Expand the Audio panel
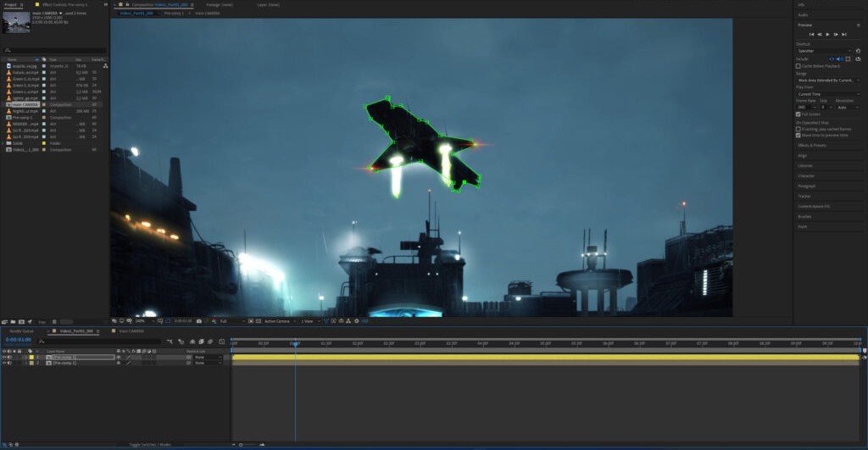 coord(803,15)
